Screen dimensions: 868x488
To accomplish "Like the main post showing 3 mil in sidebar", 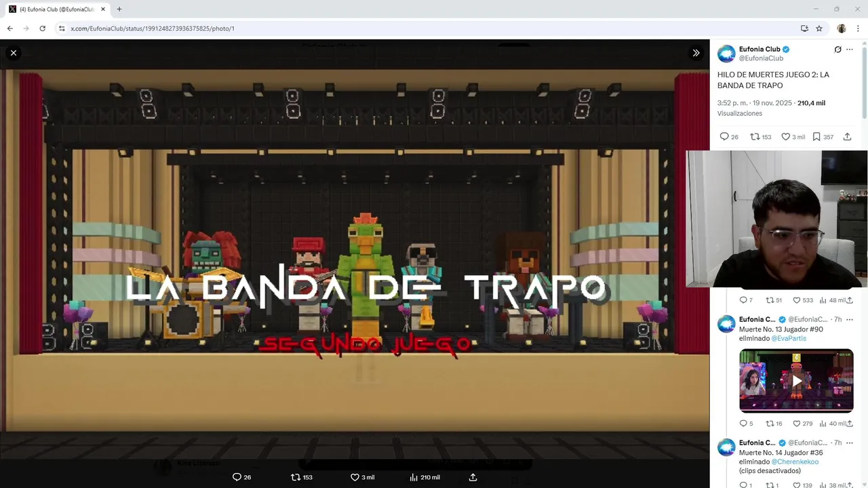I will pos(785,137).
